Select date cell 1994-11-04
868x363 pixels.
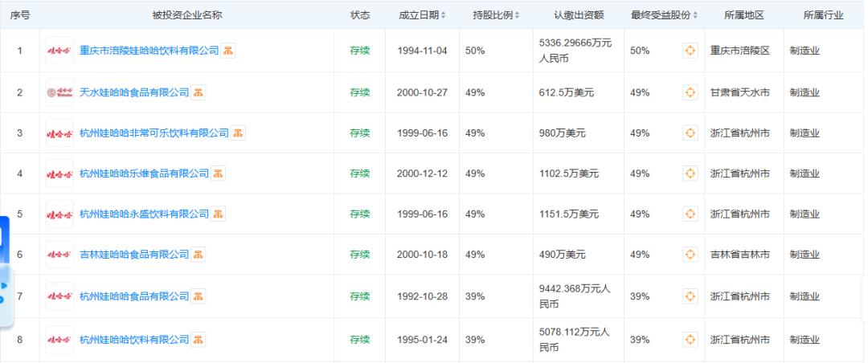pyautogui.click(x=423, y=51)
